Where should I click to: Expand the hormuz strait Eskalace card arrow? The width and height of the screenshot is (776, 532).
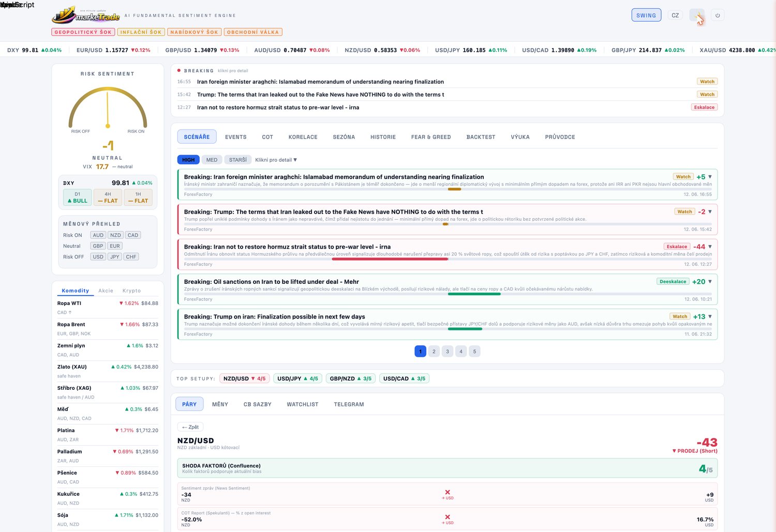(x=710, y=247)
